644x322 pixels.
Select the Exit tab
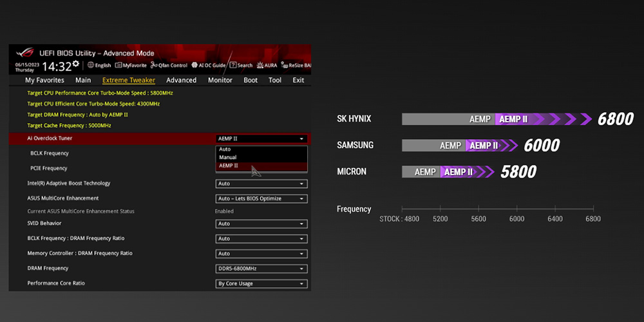pyautogui.click(x=299, y=80)
